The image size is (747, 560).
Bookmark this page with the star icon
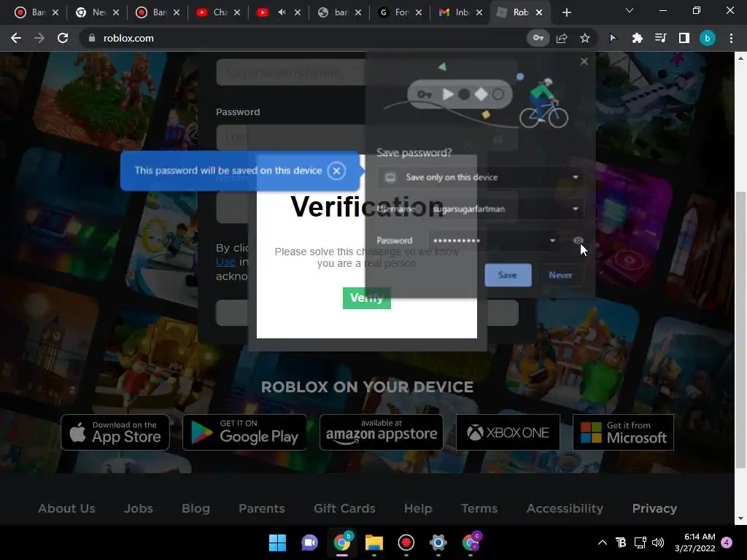click(x=585, y=38)
